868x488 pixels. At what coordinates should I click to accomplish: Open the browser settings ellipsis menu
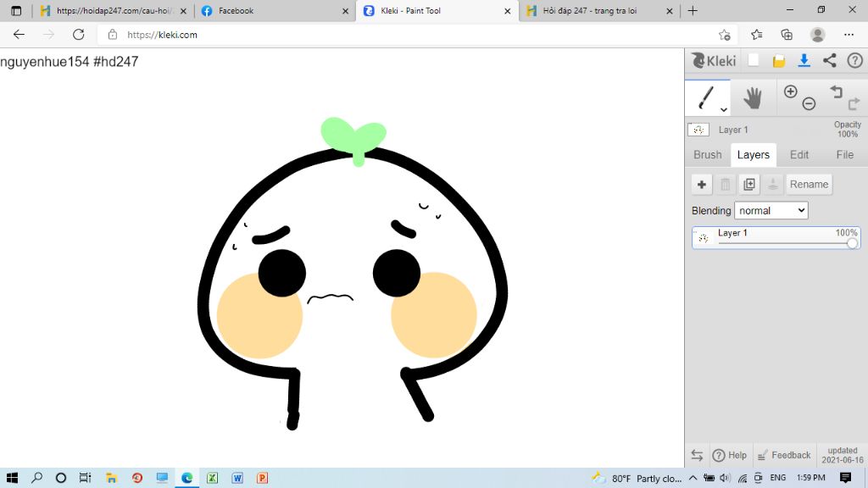[x=849, y=34]
